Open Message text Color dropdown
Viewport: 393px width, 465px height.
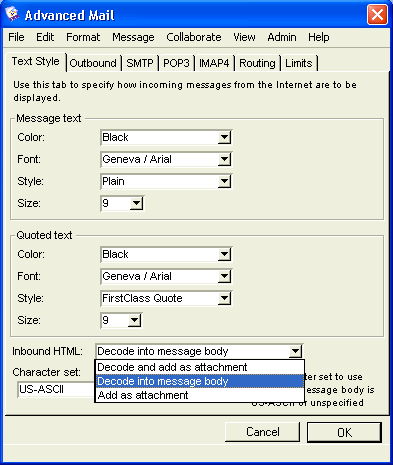click(166, 137)
